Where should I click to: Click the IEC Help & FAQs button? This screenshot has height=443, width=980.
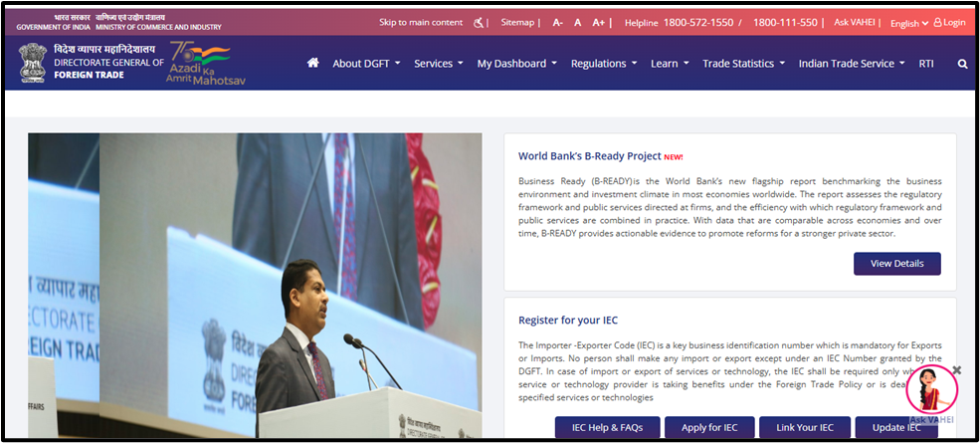coord(607,427)
